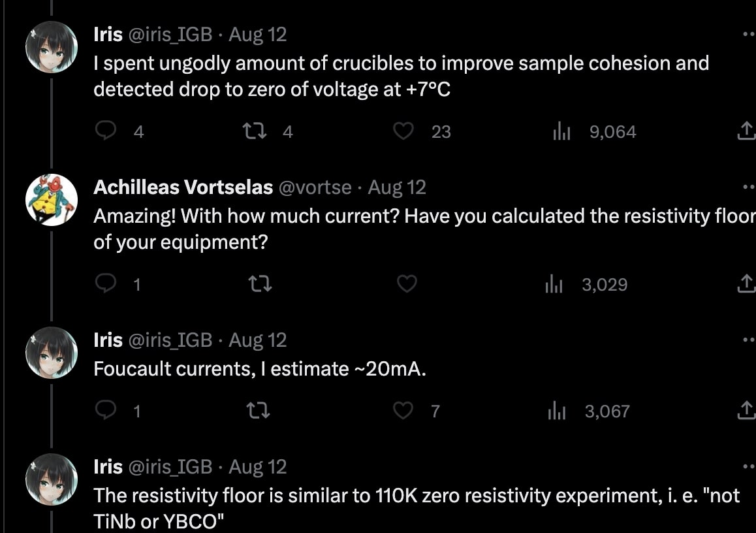Share Iris's crucibles tweet
Viewport: 756px width, 533px height.
click(744, 132)
